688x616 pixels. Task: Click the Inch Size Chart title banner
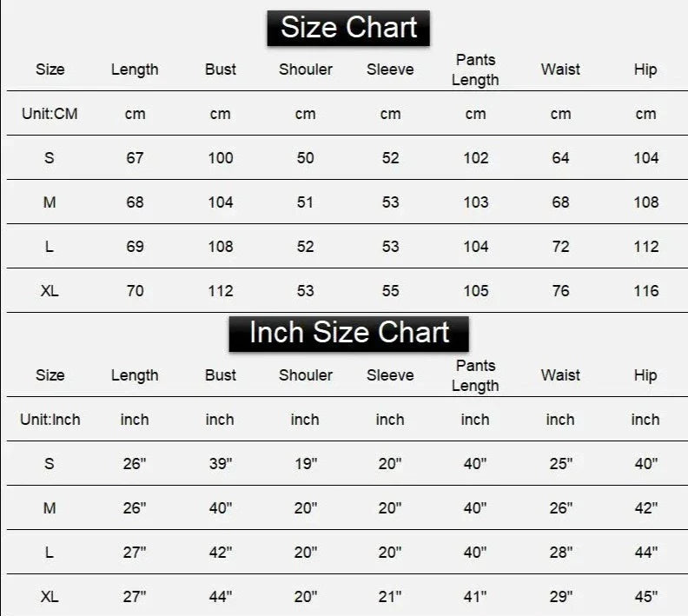pyautogui.click(x=349, y=334)
